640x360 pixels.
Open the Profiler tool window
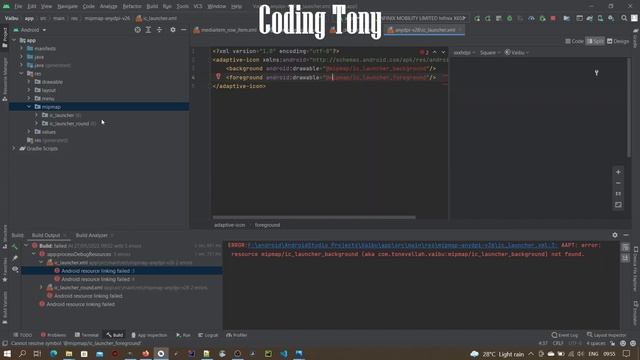point(237,335)
